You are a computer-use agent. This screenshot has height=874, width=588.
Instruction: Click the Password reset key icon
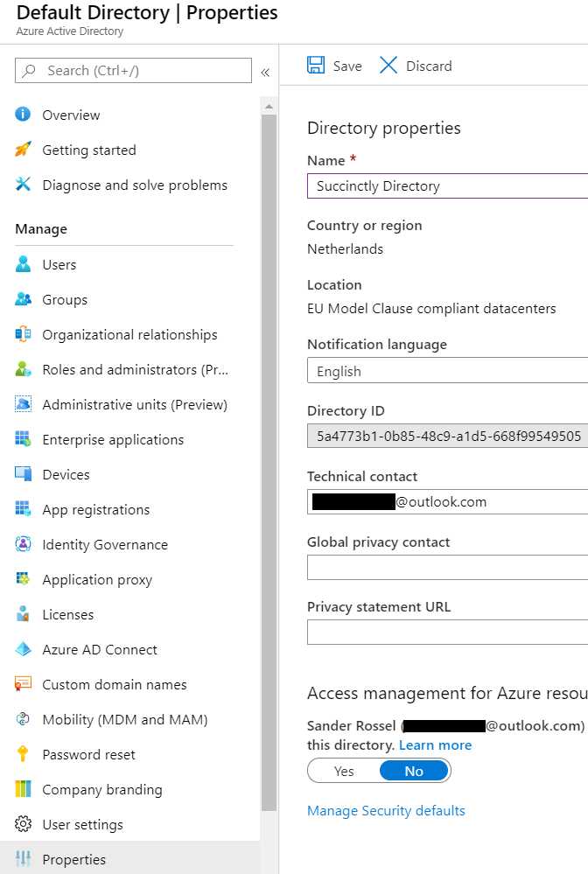tap(24, 754)
